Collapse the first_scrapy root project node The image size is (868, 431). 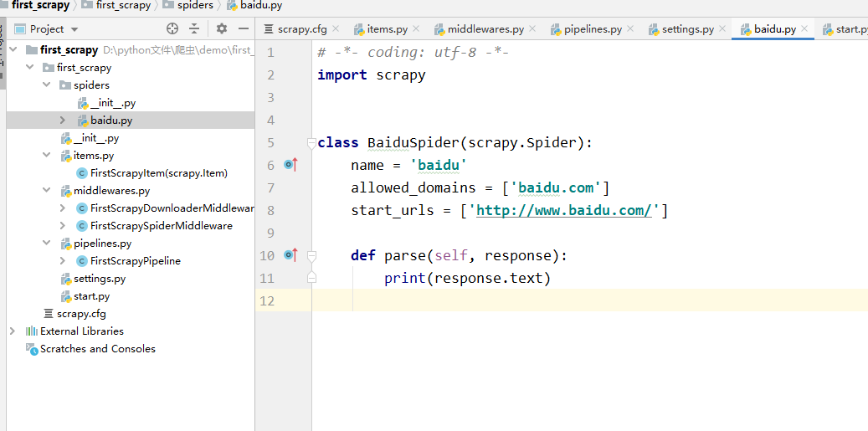pyautogui.click(x=13, y=49)
